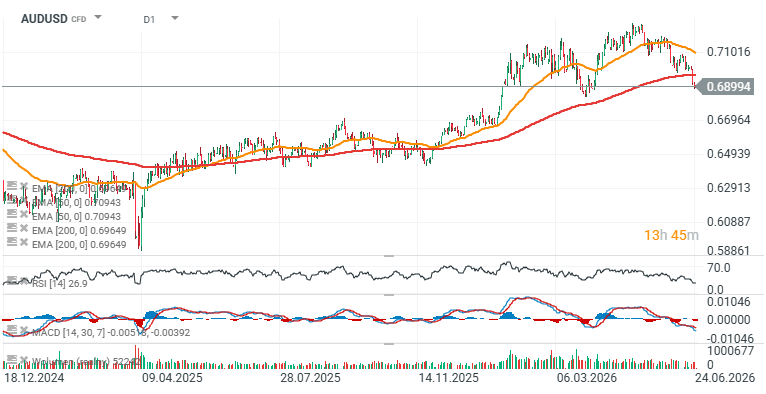Open settings icon for Wolumen indicator
This screenshot has width=766, height=394.
(x=12, y=360)
